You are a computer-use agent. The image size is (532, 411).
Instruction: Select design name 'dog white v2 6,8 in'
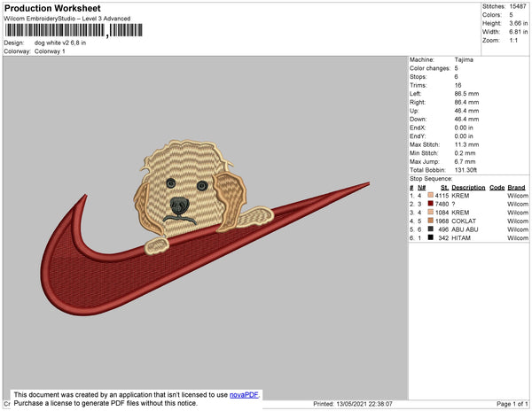60,43
